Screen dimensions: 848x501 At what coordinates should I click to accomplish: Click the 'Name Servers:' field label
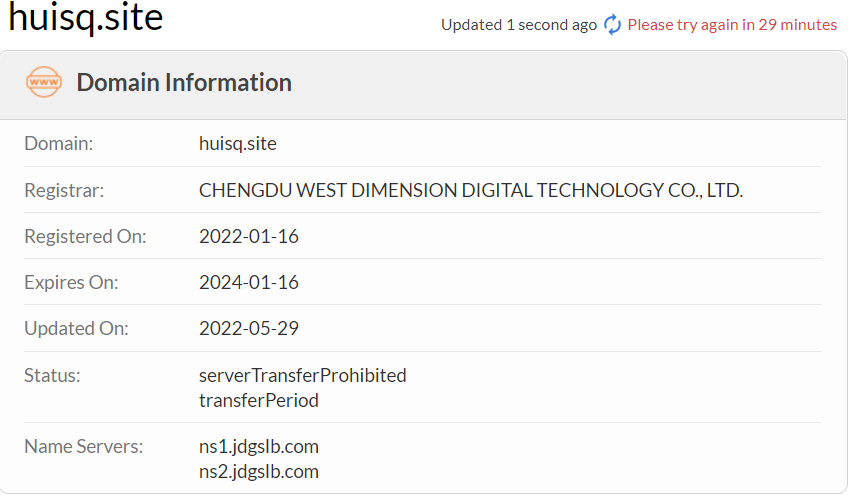tap(83, 446)
